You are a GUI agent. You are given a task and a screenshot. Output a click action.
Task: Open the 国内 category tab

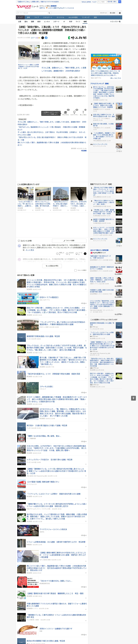point(26,21)
